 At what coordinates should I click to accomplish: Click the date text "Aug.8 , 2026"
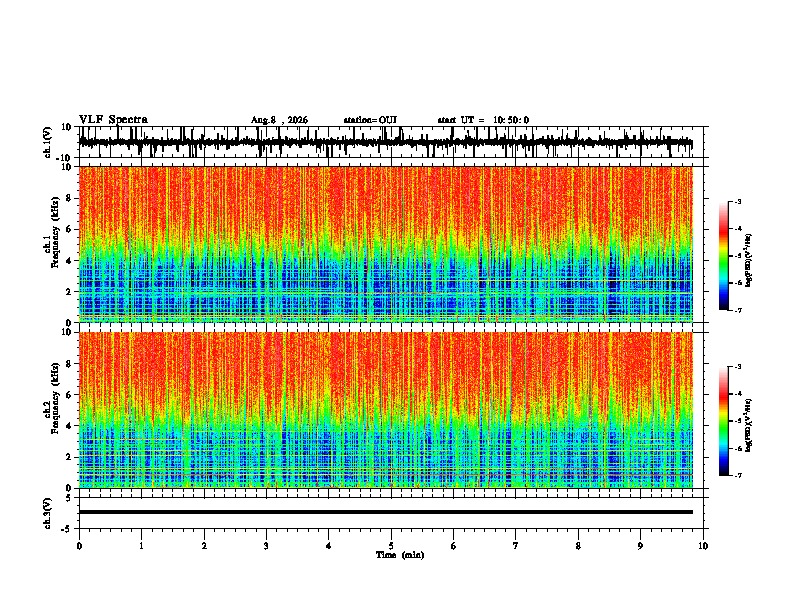tap(279, 120)
